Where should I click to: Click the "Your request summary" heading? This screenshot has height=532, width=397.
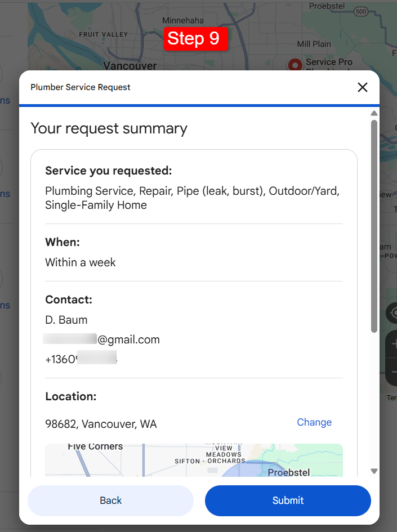(x=109, y=128)
